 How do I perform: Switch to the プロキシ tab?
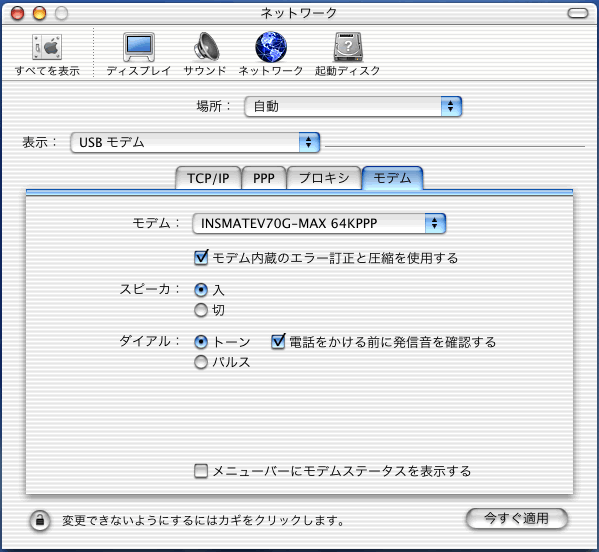[324, 178]
